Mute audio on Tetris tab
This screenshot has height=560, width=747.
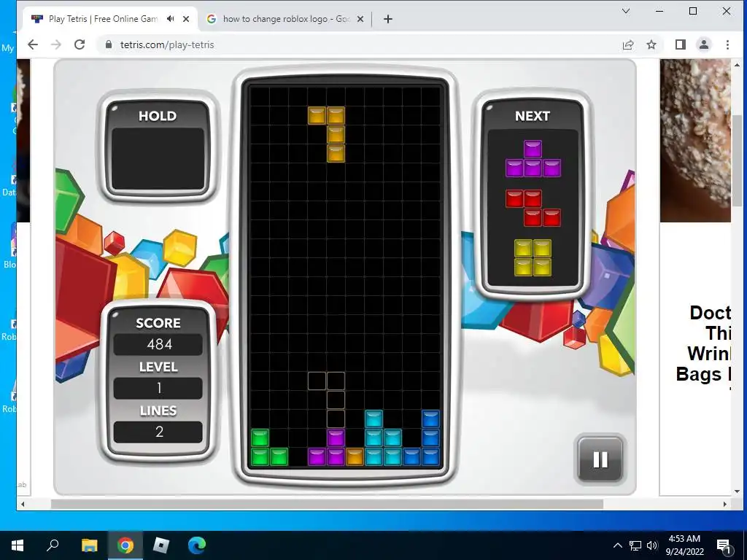coord(170,19)
